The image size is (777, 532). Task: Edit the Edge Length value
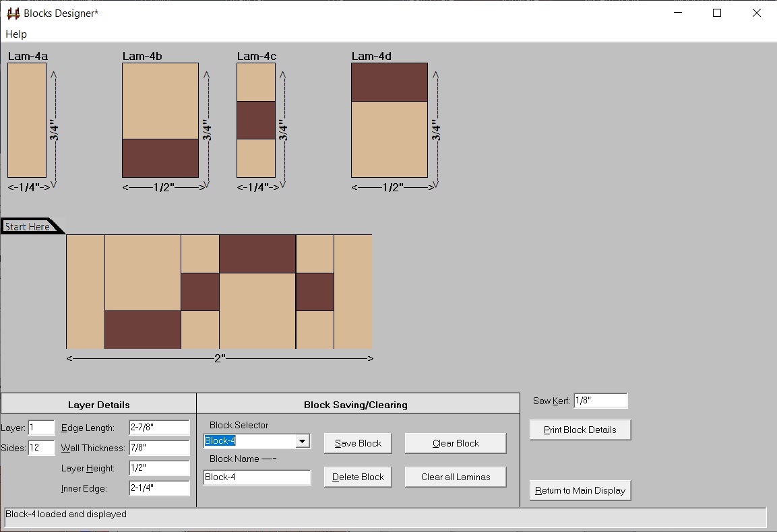coord(158,426)
